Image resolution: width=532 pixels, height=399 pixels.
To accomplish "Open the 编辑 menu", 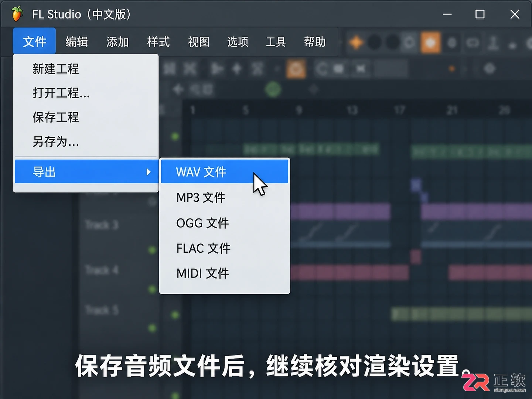I will (76, 42).
